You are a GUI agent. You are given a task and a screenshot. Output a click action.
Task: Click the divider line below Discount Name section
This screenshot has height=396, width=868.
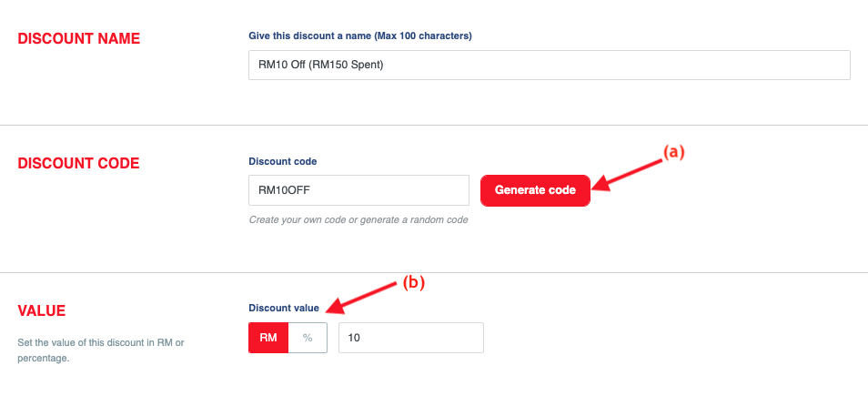click(434, 125)
